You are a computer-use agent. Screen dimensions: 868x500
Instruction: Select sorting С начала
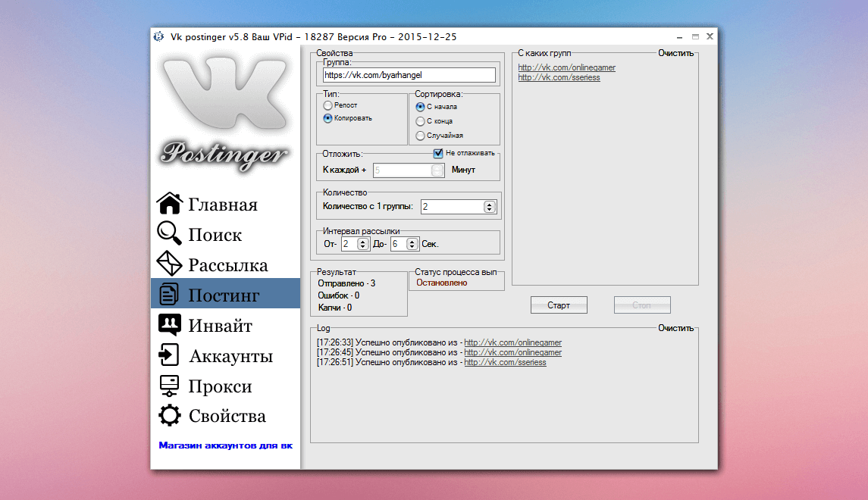tap(420, 107)
